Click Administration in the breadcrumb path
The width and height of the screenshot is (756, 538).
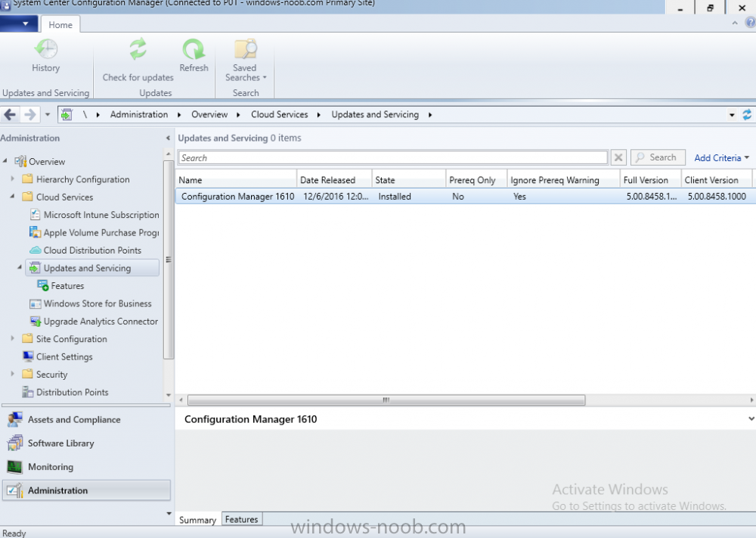pos(139,114)
